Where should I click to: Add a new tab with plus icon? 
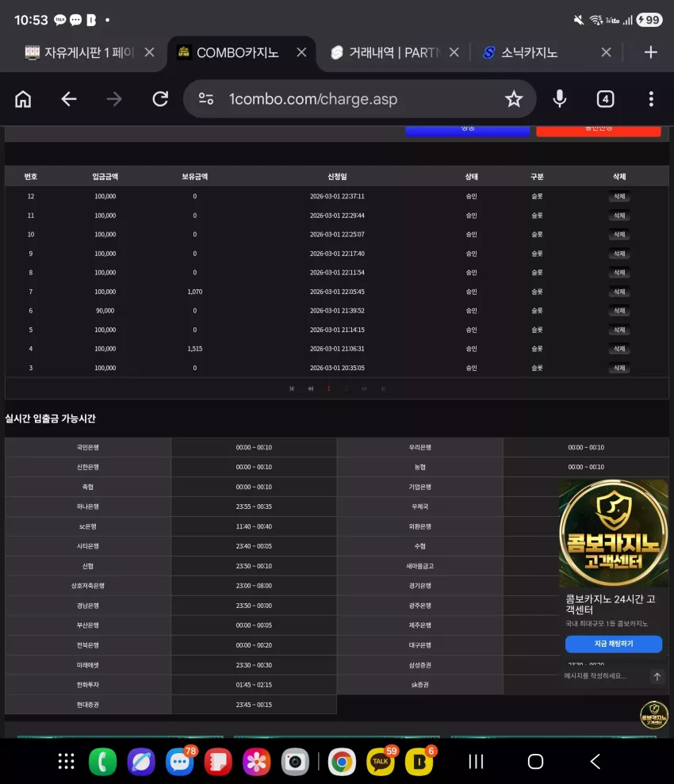pyautogui.click(x=650, y=52)
